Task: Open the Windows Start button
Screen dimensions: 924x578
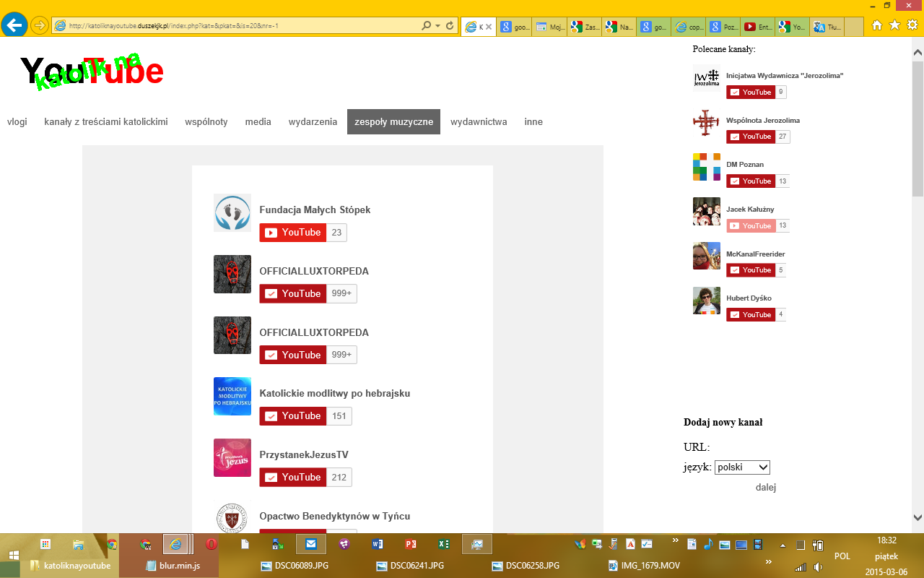Action: (13, 556)
